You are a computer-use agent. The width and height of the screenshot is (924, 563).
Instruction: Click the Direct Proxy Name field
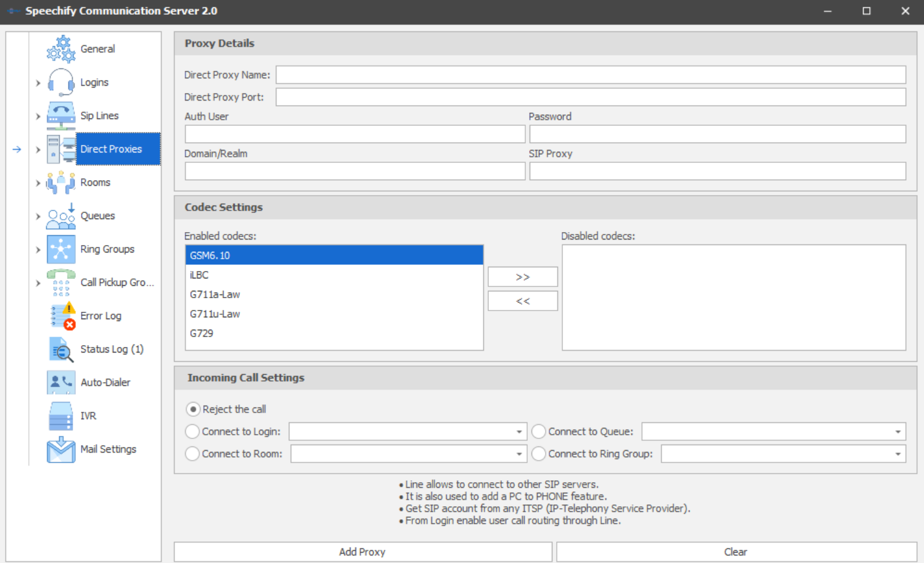coord(591,75)
